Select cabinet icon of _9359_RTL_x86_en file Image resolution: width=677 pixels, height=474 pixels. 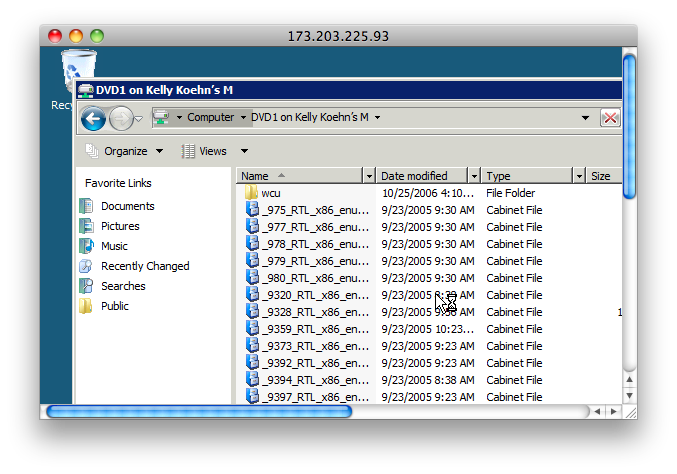tap(252, 329)
